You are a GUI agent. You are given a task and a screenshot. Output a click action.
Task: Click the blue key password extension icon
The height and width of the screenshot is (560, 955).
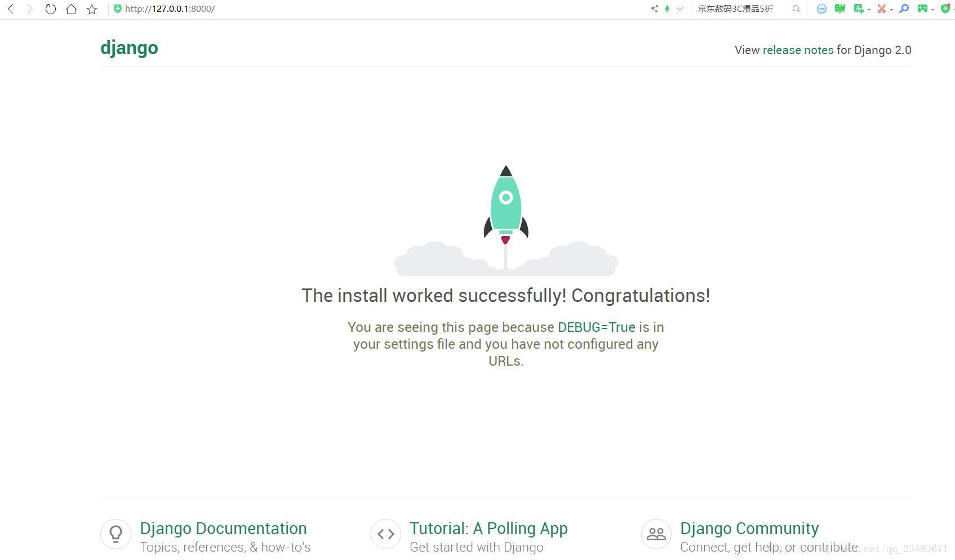coord(904,8)
